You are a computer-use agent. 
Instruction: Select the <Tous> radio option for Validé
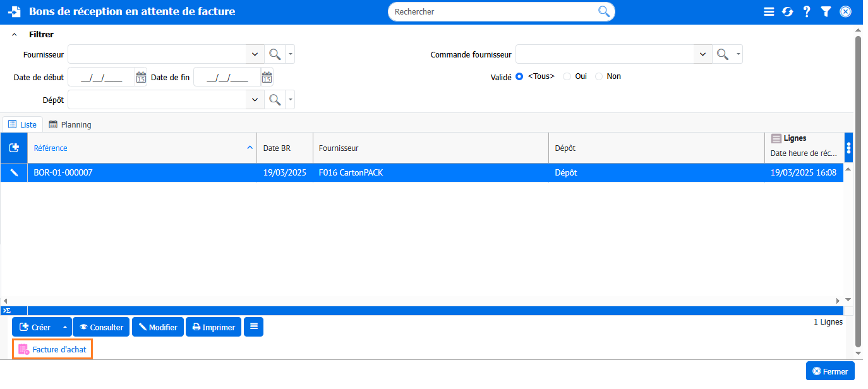pyautogui.click(x=519, y=76)
